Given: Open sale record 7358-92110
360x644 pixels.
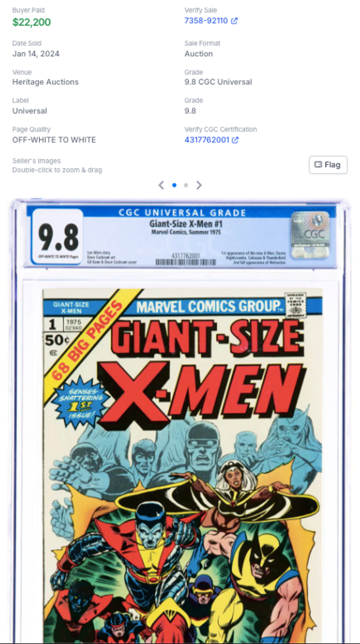Looking at the screenshot, I should point(206,21).
